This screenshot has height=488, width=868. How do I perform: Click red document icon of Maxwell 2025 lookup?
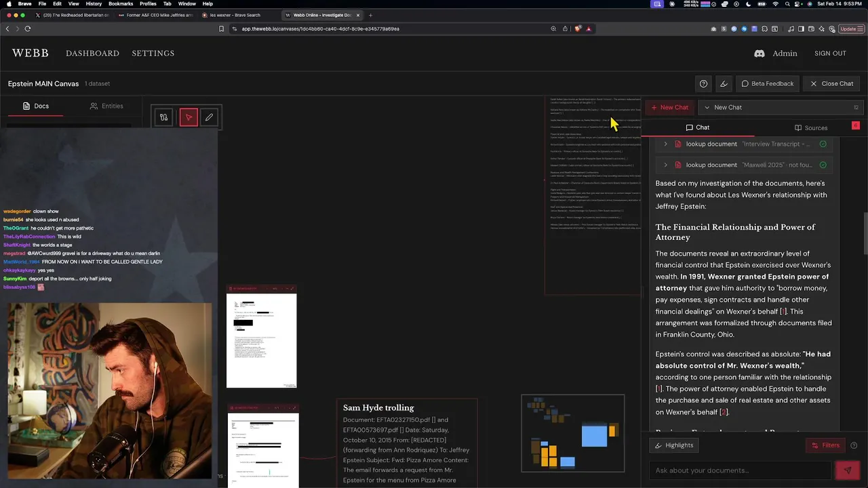pos(677,165)
